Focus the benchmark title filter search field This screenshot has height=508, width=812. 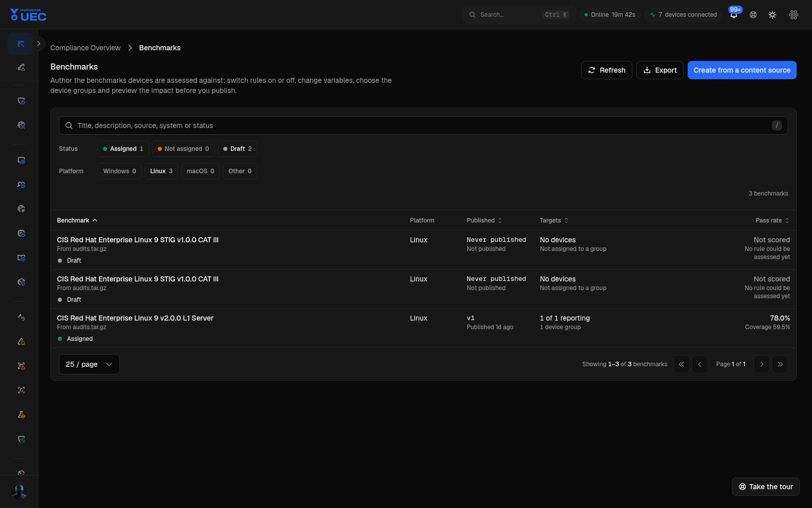click(x=423, y=125)
